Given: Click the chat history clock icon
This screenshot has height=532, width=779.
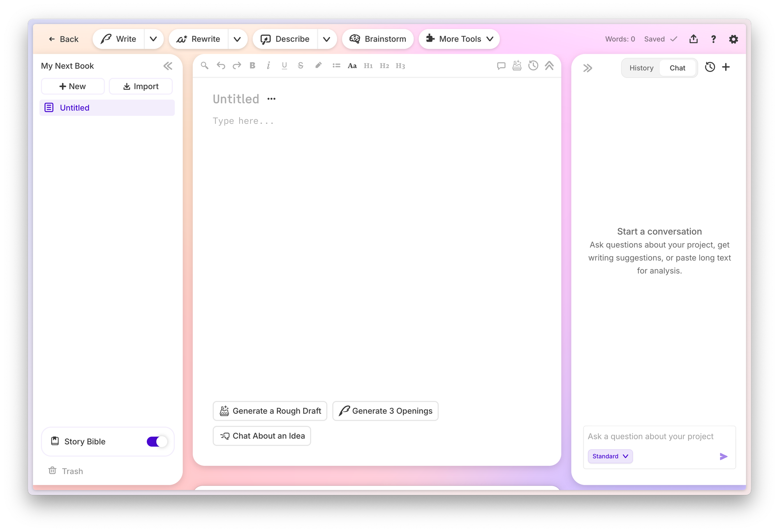Looking at the screenshot, I should (x=710, y=67).
